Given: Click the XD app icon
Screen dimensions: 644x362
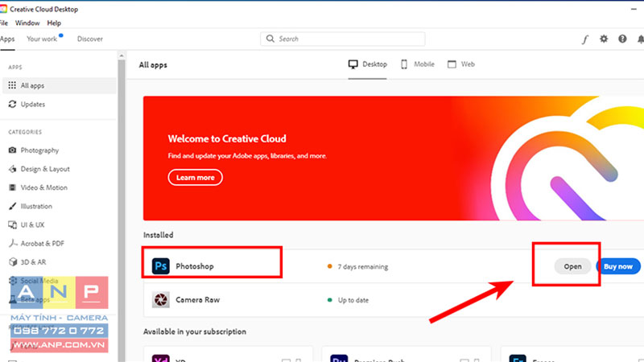Looking at the screenshot, I should click(x=160, y=358).
